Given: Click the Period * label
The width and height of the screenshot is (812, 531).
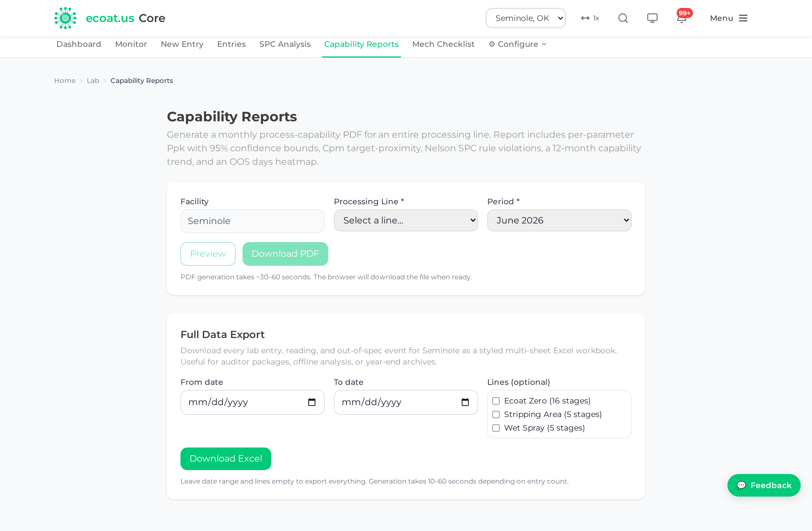Looking at the screenshot, I should (503, 201).
